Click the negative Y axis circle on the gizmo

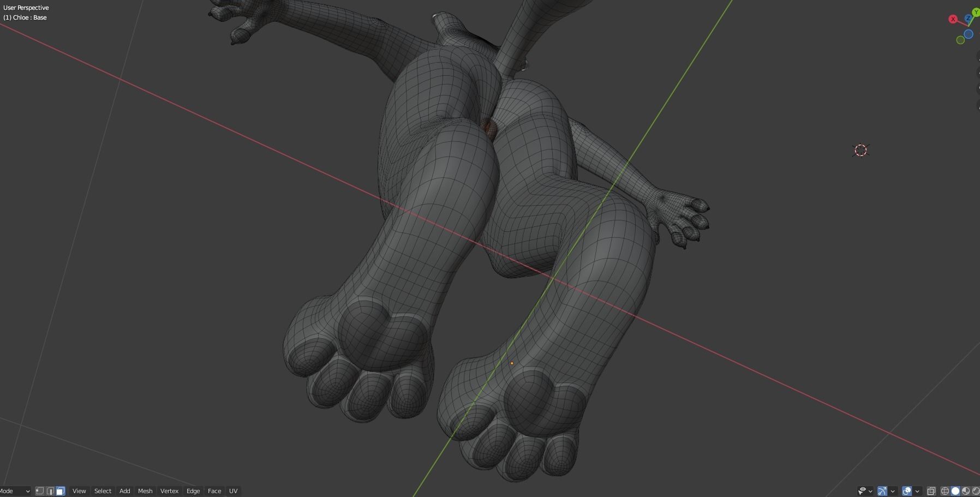[x=960, y=40]
